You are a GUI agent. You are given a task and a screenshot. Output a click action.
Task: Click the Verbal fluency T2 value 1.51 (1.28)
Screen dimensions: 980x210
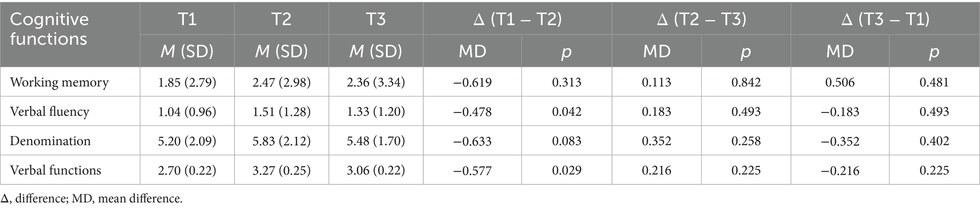tap(281, 112)
